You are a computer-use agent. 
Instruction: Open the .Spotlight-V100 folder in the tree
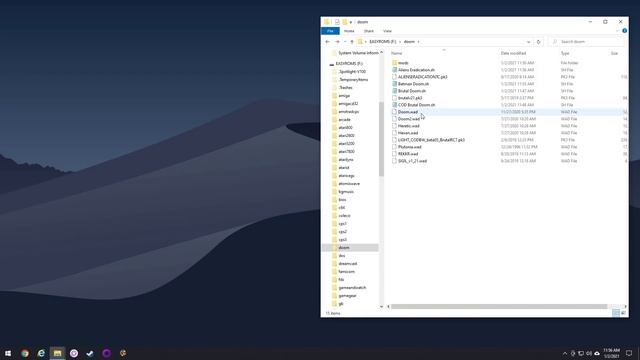(x=352, y=71)
